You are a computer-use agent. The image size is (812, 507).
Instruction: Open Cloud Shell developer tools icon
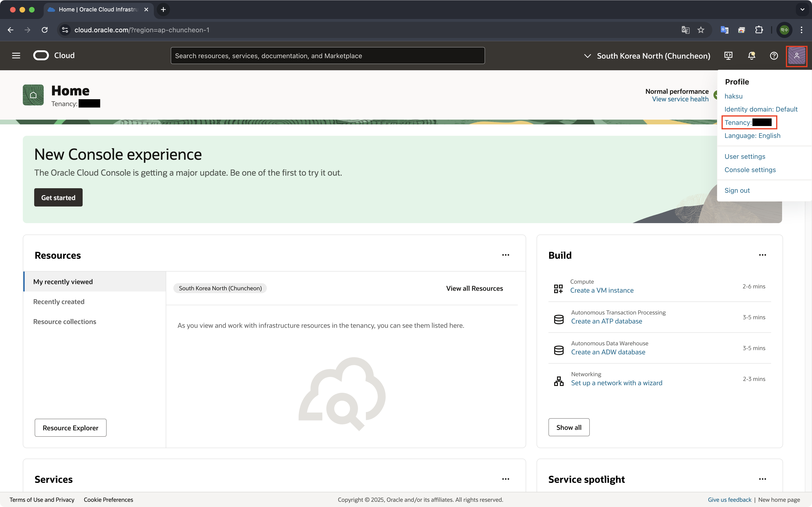tap(728, 56)
